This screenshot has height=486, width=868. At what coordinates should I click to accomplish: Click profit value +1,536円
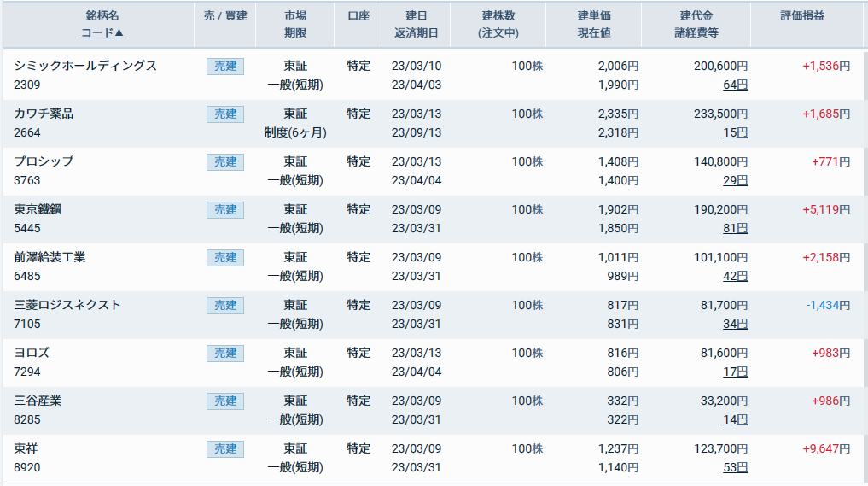click(826, 66)
